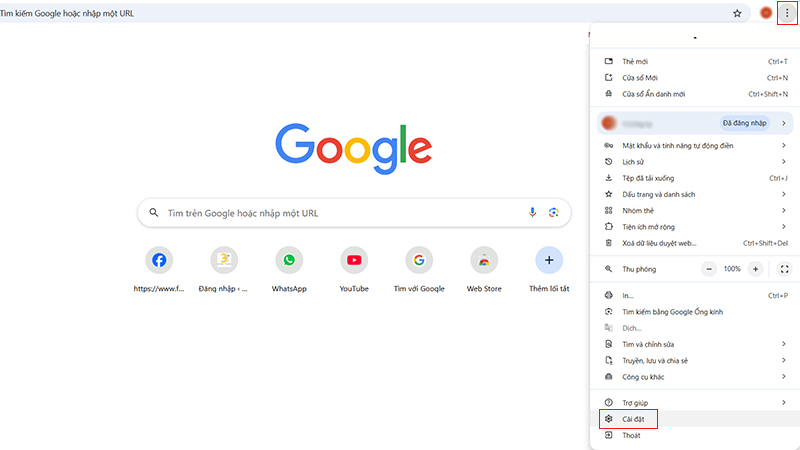Screen dimensions: 800x450
Task: Expand the Tiện ích mở rộng submenu
Action: 695,227
